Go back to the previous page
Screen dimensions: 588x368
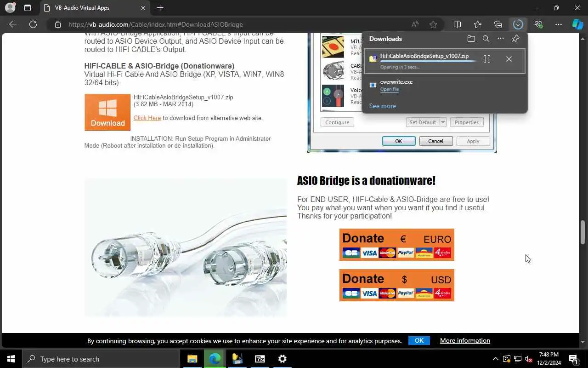click(x=13, y=24)
